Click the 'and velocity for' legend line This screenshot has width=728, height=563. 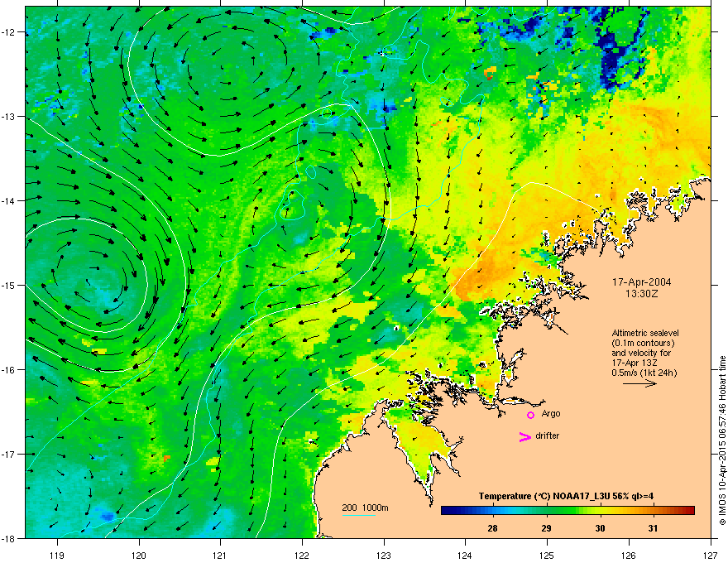coord(640,353)
